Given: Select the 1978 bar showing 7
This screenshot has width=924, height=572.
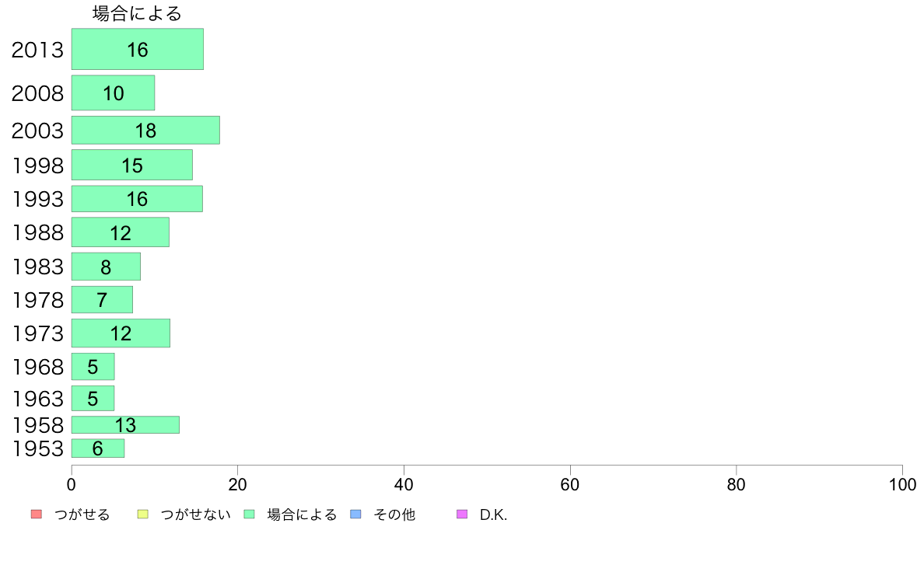Looking at the screenshot, I should pyautogui.click(x=102, y=300).
